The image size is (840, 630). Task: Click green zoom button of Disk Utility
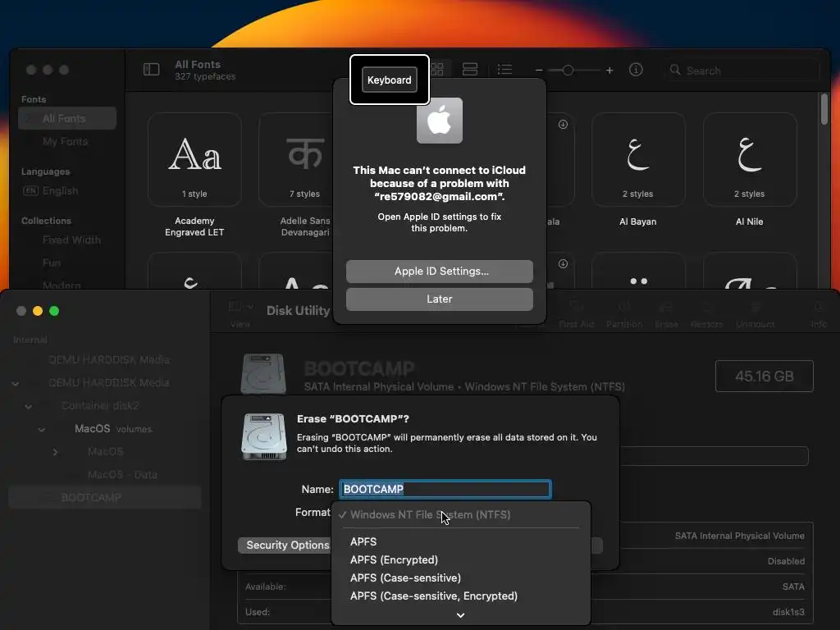(x=54, y=311)
